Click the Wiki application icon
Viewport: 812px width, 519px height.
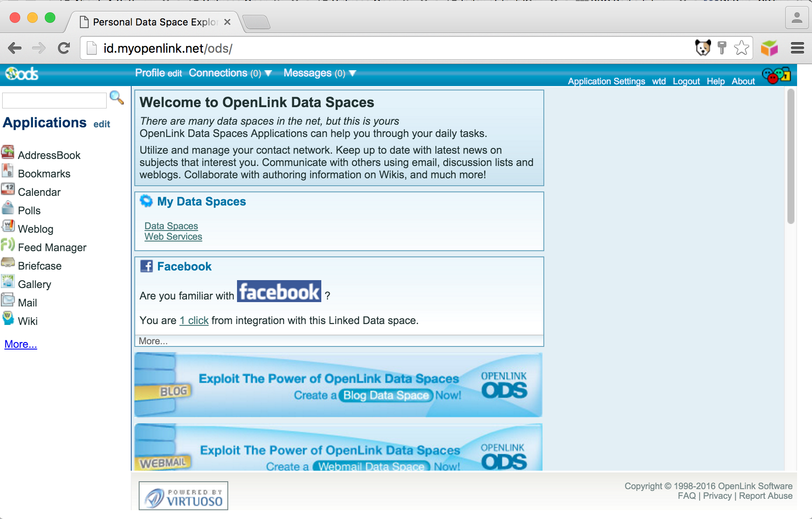8,319
